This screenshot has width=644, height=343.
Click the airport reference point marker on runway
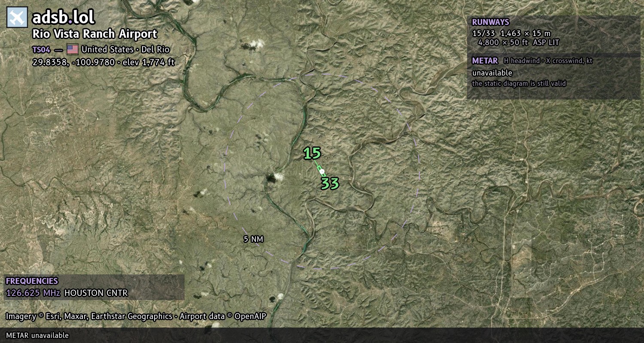click(322, 171)
